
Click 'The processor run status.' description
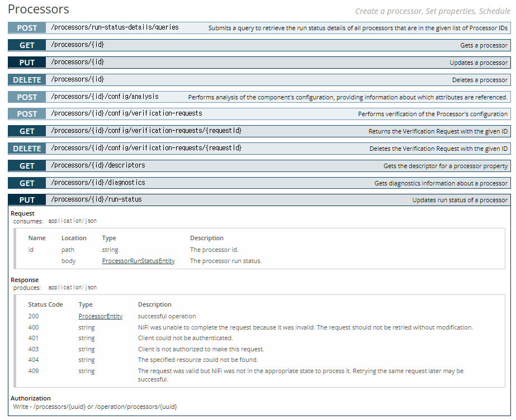pos(226,261)
